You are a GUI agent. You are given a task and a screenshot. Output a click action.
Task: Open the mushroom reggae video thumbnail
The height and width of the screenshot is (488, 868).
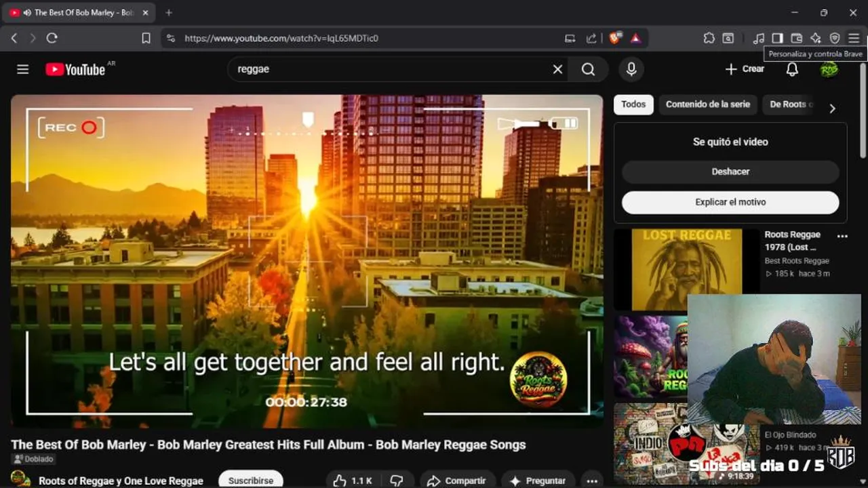(x=651, y=357)
